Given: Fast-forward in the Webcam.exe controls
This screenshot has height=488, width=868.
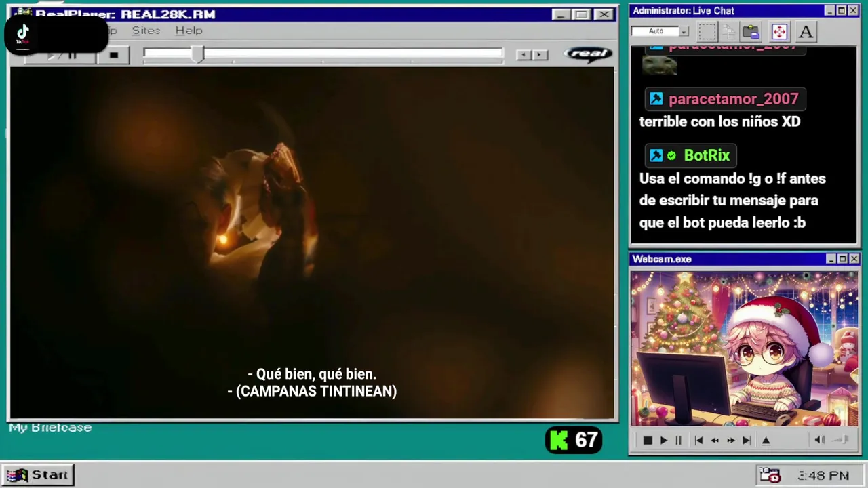Looking at the screenshot, I should click(x=730, y=441).
